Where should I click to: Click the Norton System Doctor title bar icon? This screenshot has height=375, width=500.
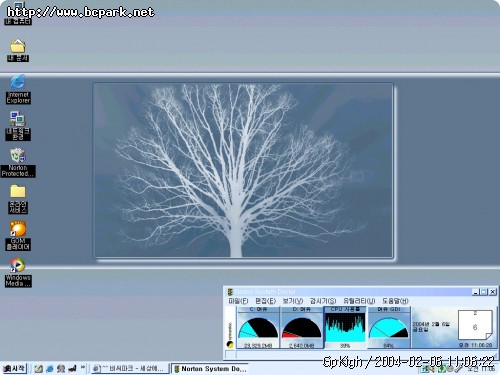pyautogui.click(x=230, y=292)
